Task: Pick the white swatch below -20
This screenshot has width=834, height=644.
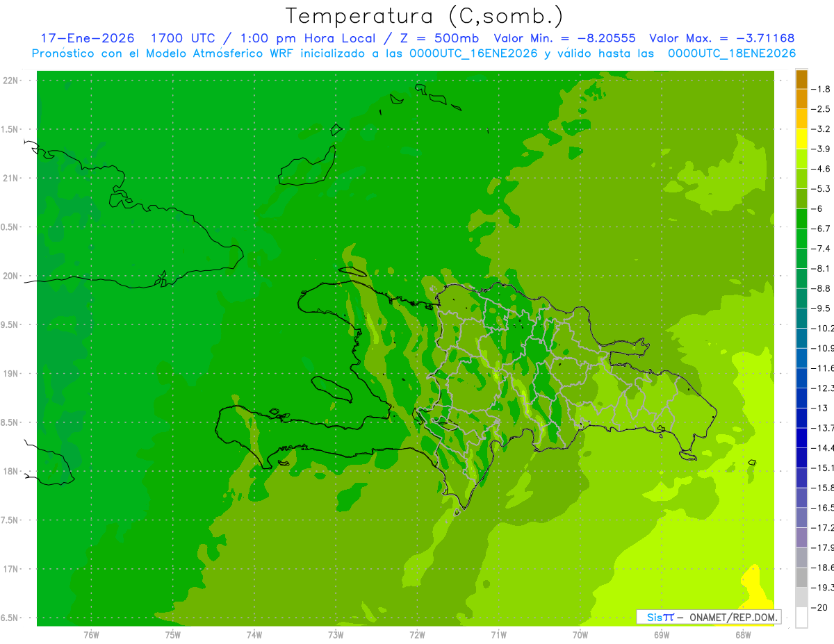Action: coord(802,618)
